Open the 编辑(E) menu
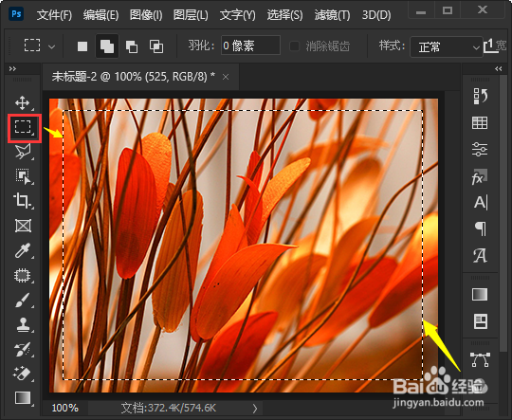 101,15
